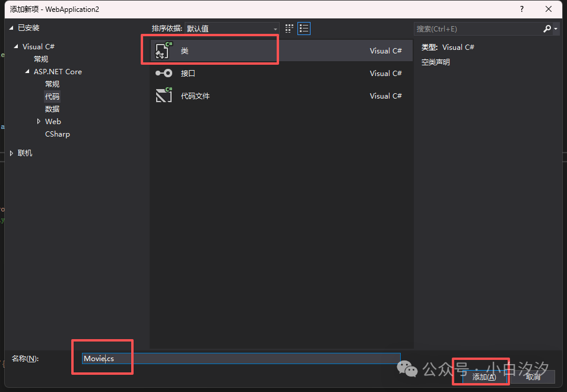
Task: Select the Visual C# category label
Action: pyautogui.click(x=39, y=47)
